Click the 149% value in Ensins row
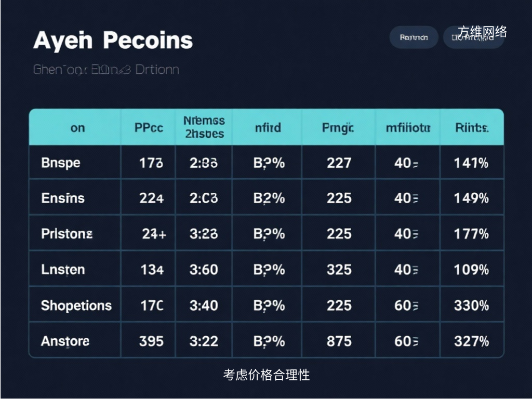 (x=471, y=198)
